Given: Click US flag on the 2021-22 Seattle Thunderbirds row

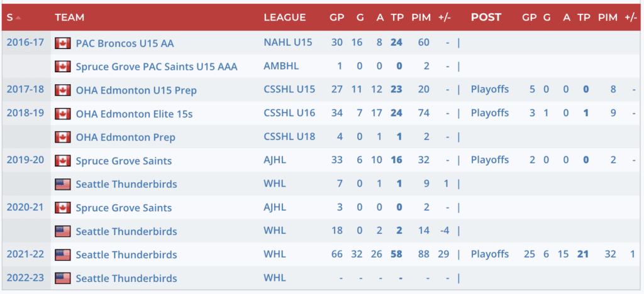Looking at the screenshot, I should point(62,255).
